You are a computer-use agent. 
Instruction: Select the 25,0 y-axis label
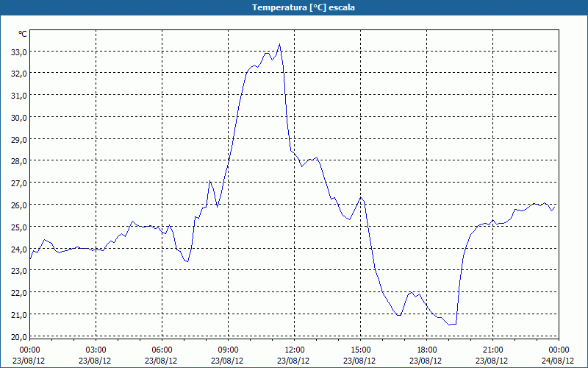(x=19, y=227)
